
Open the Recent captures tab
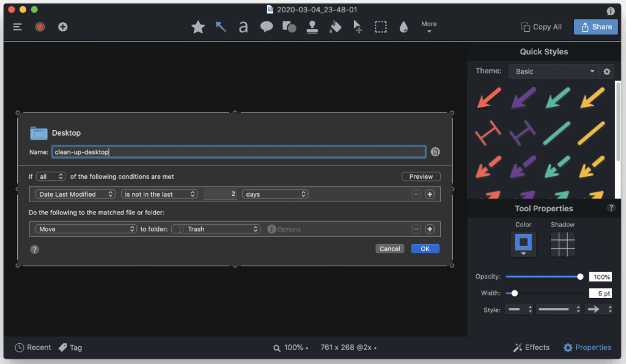(33, 348)
